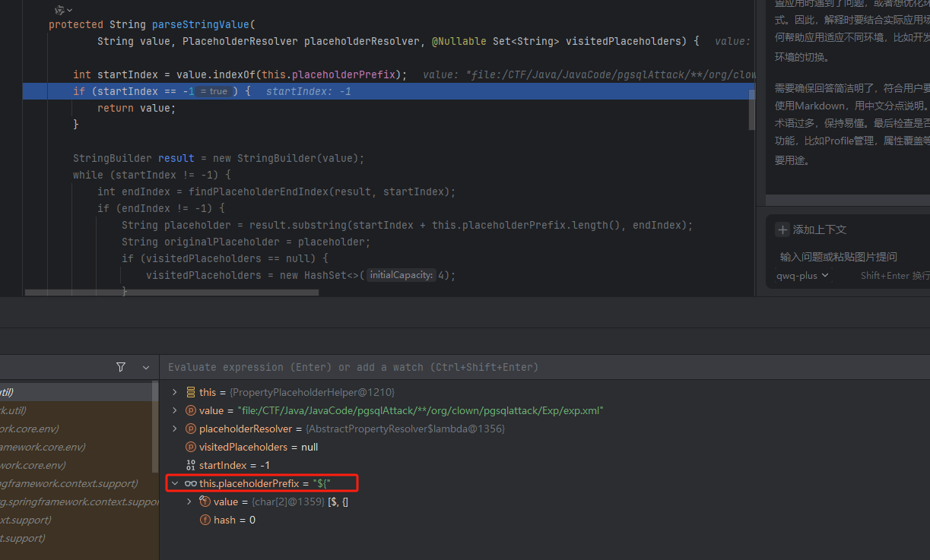Screen dimensions: 930x560
Task: Click the 添加上下文 button
Action: tap(811, 229)
